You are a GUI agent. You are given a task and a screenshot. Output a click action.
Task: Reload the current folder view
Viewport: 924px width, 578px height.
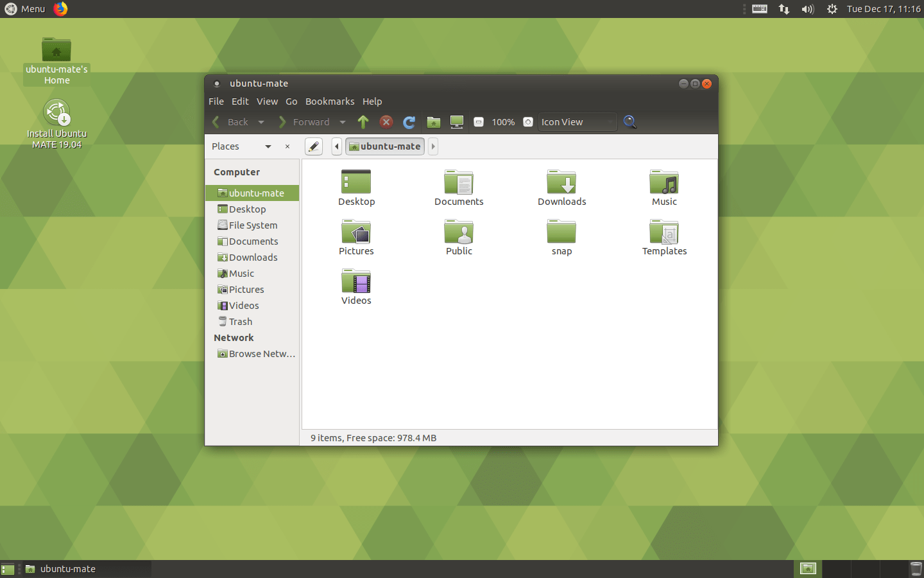coord(409,122)
